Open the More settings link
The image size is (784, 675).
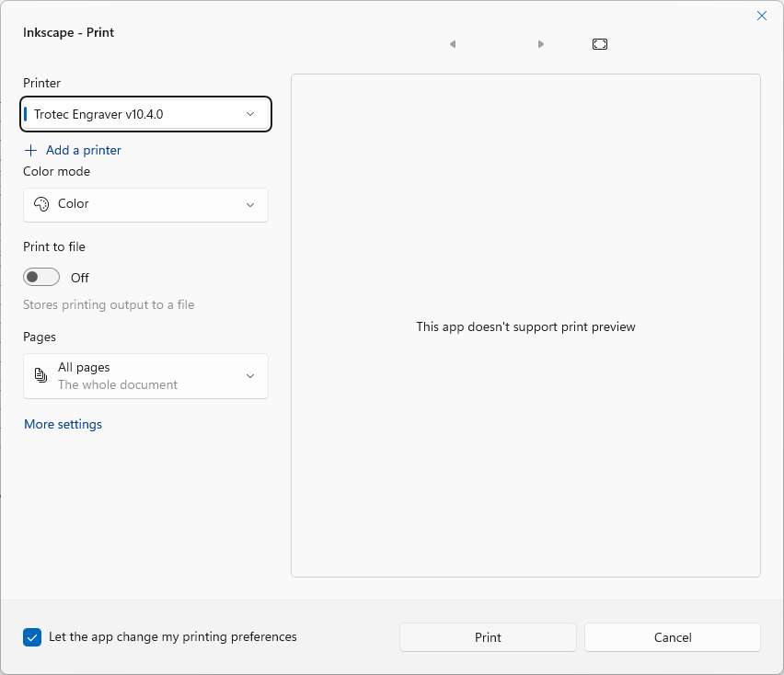pyautogui.click(x=63, y=424)
